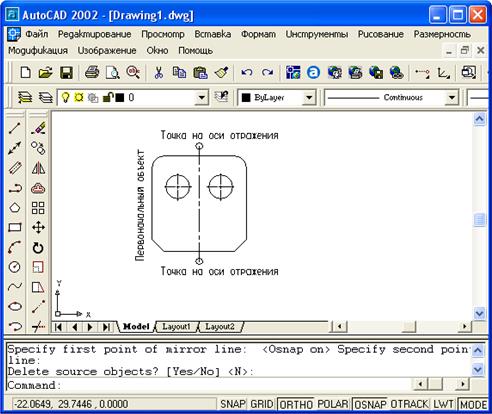Screen dimensions: 492x414
Task: Click the Command: input line
Action: click(208, 385)
